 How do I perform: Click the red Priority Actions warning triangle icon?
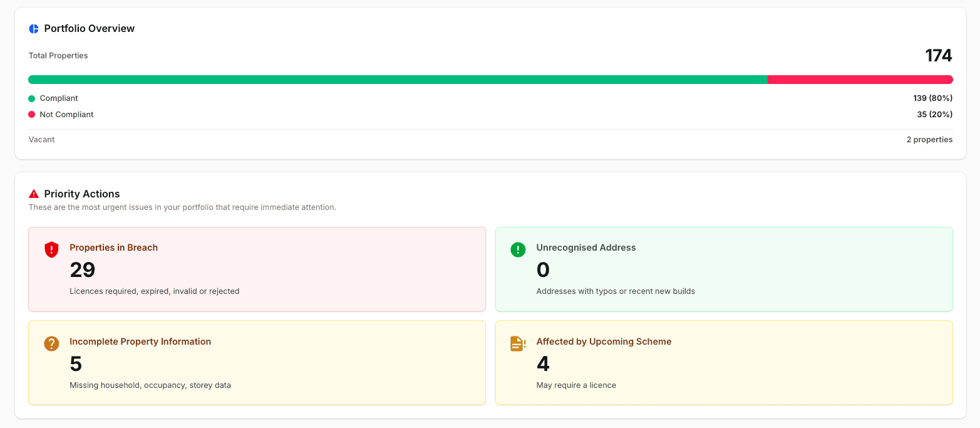[x=34, y=194]
